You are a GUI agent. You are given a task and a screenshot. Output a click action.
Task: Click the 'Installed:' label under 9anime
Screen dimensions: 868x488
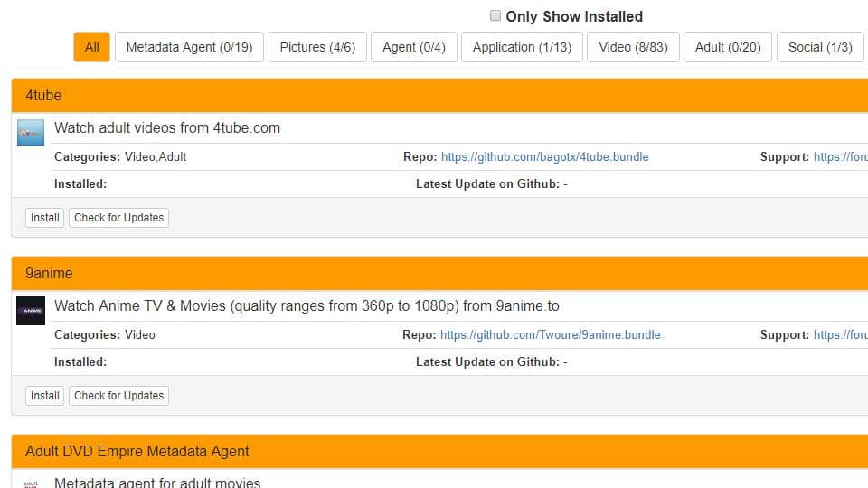tap(80, 361)
